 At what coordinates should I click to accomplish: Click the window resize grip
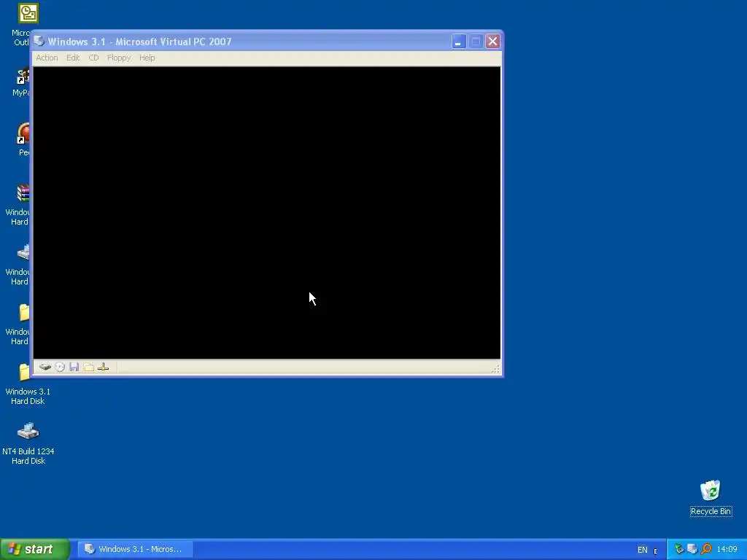click(x=495, y=369)
